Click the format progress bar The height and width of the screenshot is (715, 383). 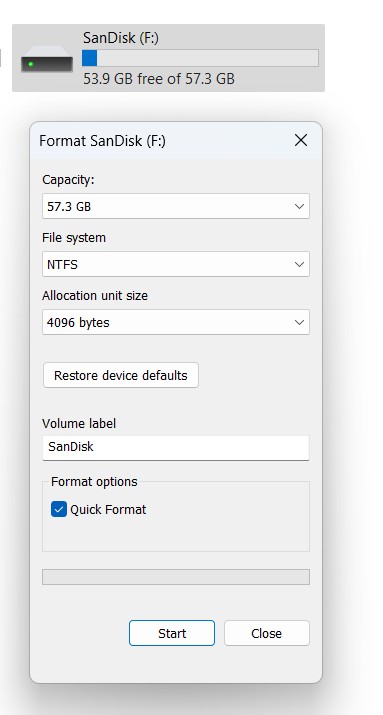tap(176, 577)
